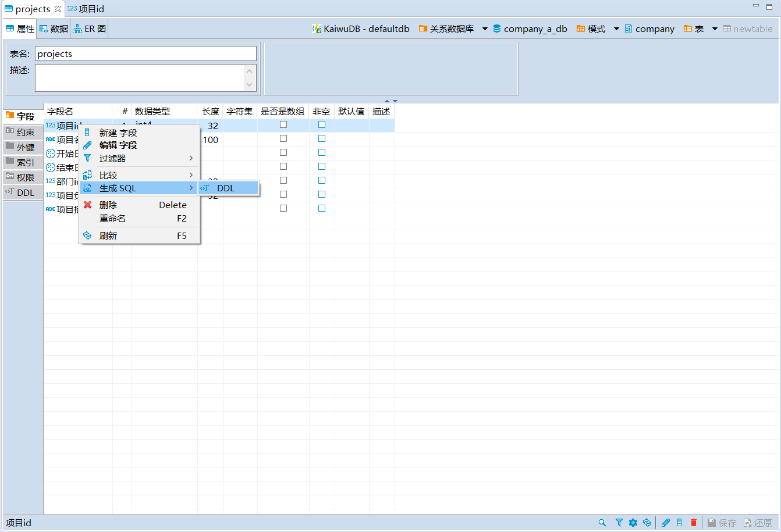Expand the 模式 breadcrumb dropdown arrow

[616, 28]
